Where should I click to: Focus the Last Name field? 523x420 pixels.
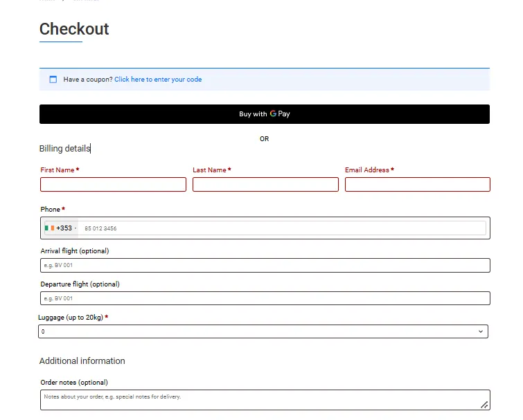point(265,185)
